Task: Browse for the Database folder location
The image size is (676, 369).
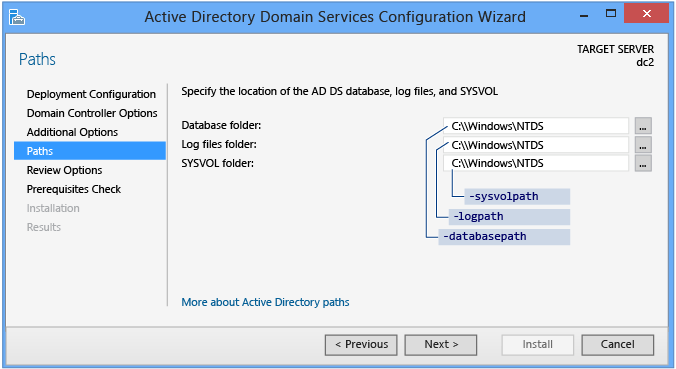Action: pyautogui.click(x=643, y=126)
